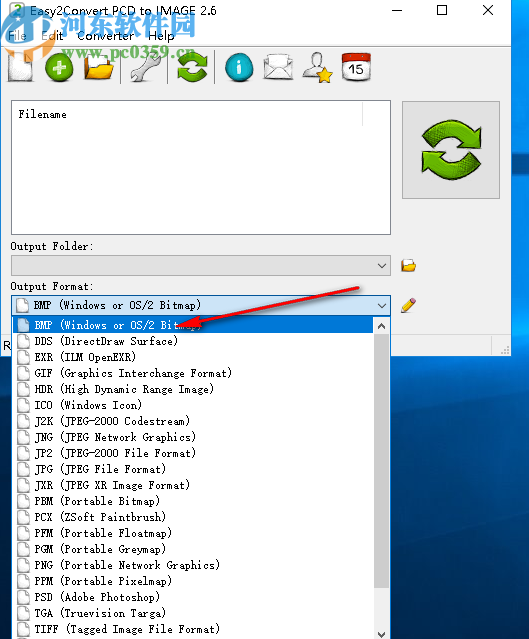Expand the Output Folder dropdown

pyautogui.click(x=381, y=266)
